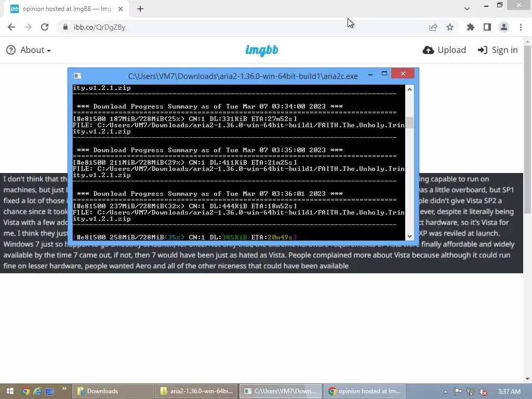Click the console scrollbar up arrow
This screenshot has width=532, height=399.
coord(409,89)
